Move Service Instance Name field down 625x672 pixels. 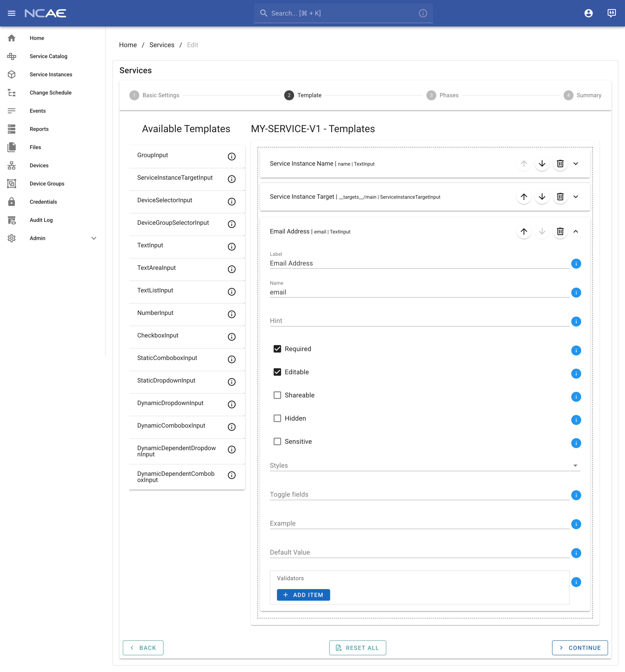pyautogui.click(x=542, y=164)
